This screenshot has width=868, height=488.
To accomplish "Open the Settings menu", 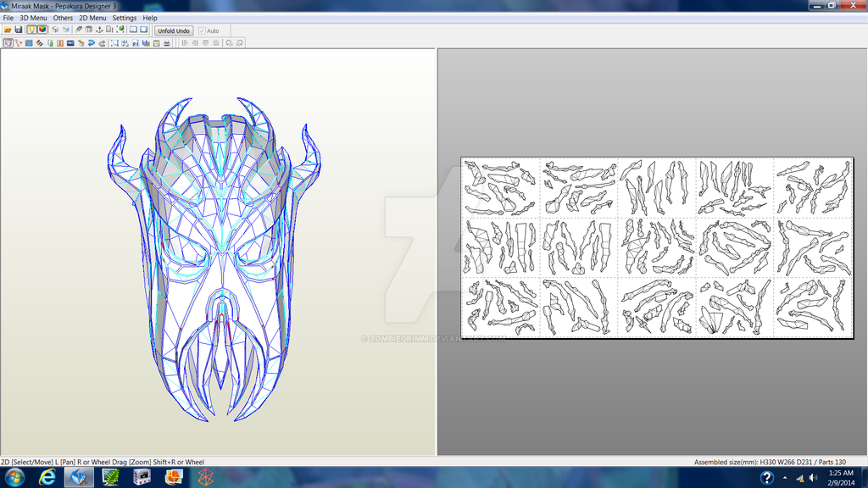I will pos(124,18).
